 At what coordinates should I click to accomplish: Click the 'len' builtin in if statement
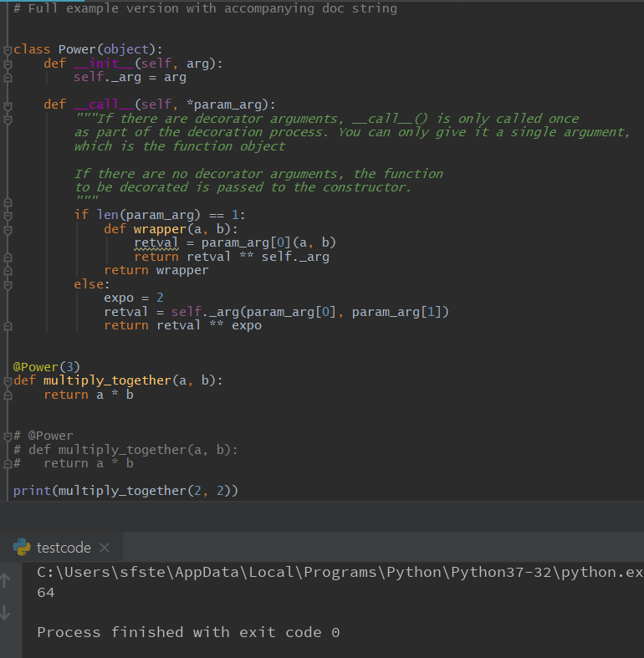click(x=108, y=215)
